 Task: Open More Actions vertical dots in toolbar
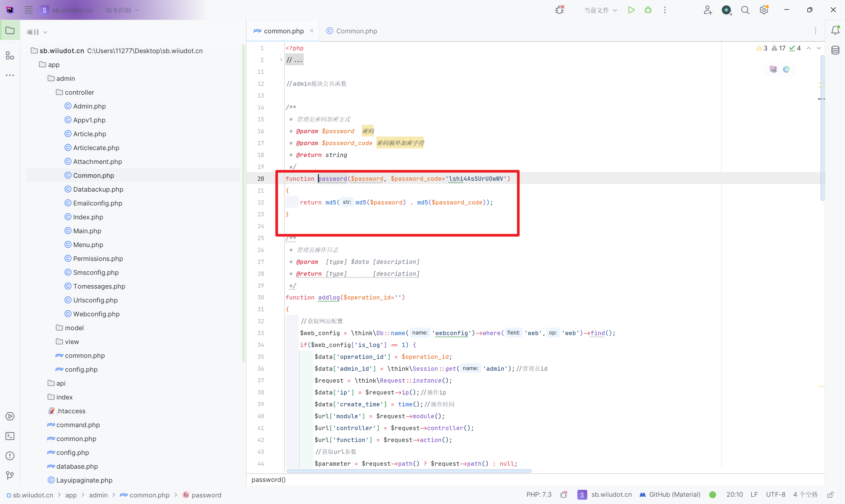(665, 10)
